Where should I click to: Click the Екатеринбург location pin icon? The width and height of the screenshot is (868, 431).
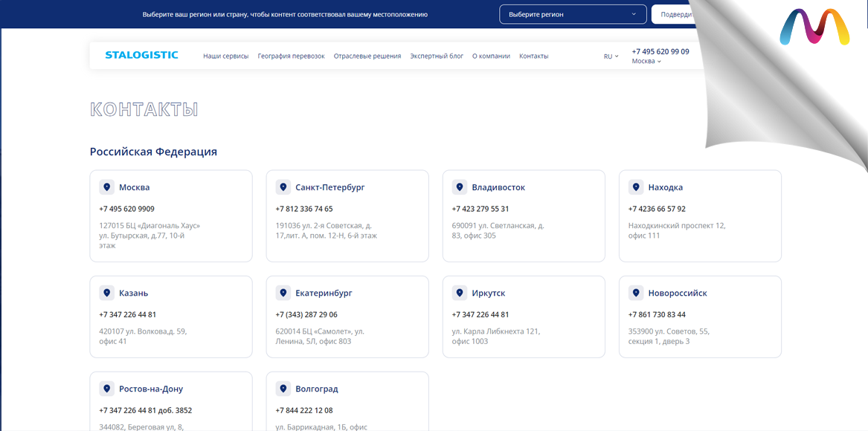pos(283,294)
